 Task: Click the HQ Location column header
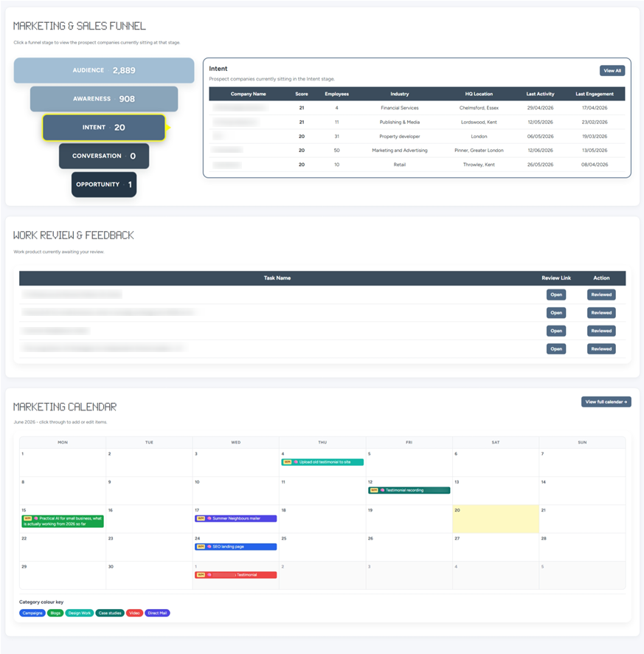(479, 94)
